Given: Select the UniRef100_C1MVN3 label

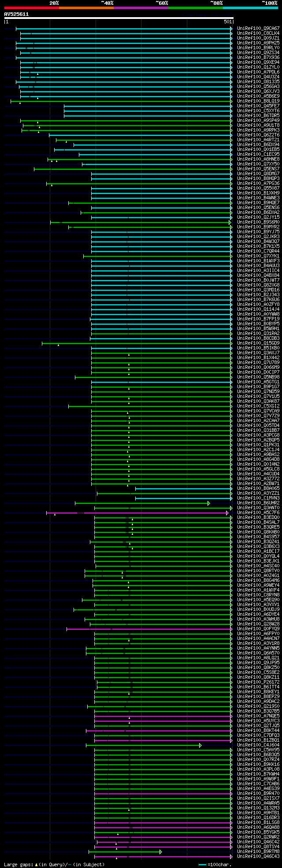Looking at the screenshot, I should (258, 498).
